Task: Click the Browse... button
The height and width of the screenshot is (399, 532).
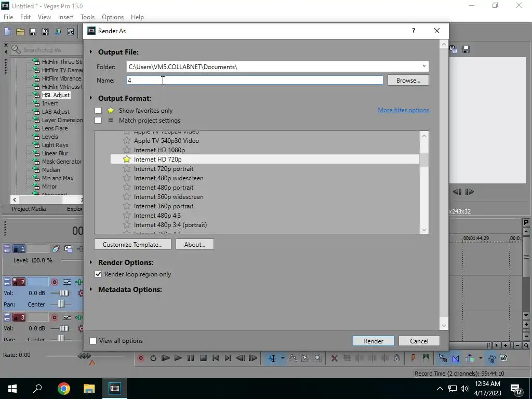Action: 408,81
